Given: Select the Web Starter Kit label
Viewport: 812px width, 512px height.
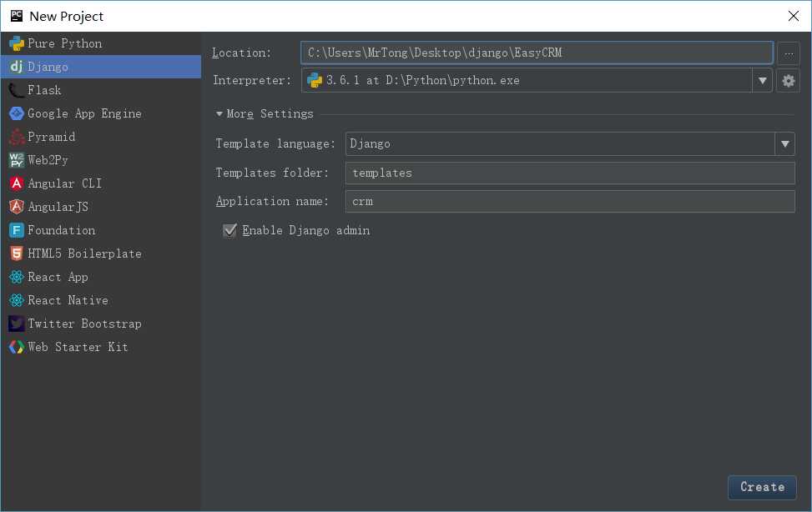Looking at the screenshot, I should click(x=78, y=347).
